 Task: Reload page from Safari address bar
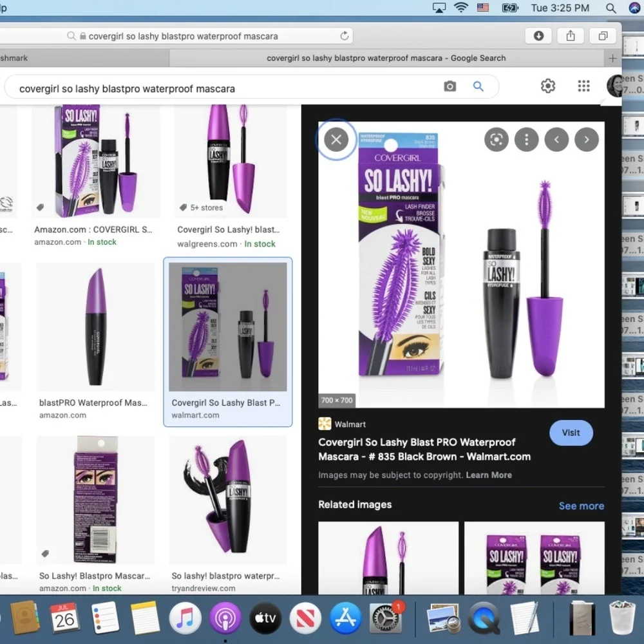[x=344, y=35]
